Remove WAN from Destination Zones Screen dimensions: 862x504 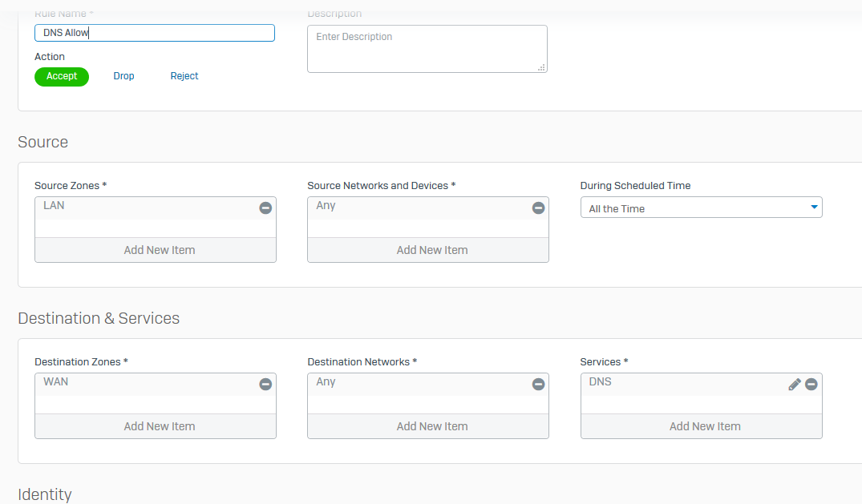(265, 385)
